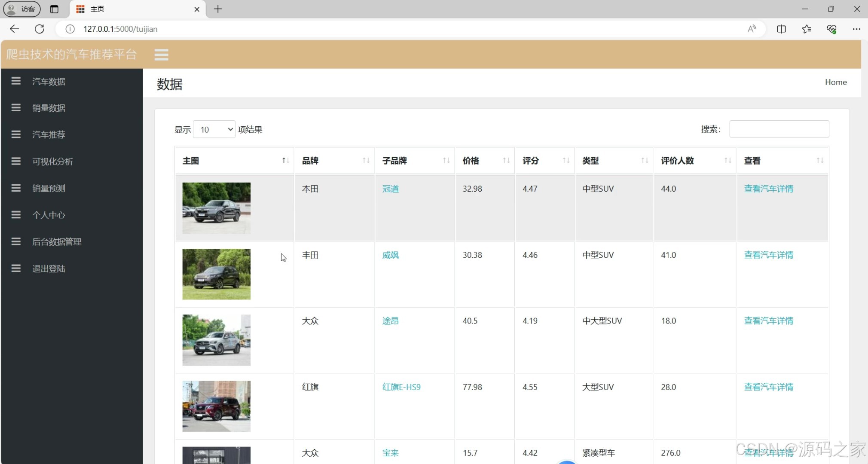Screen dimensions: 868x464
Task: Click the 冠道 sub-brand link
Action: click(390, 189)
